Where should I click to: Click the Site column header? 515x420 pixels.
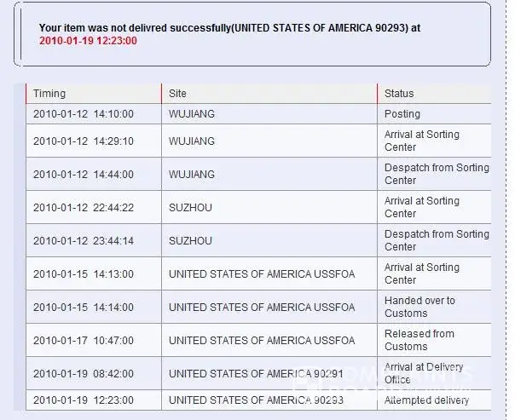(x=177, y=94)
